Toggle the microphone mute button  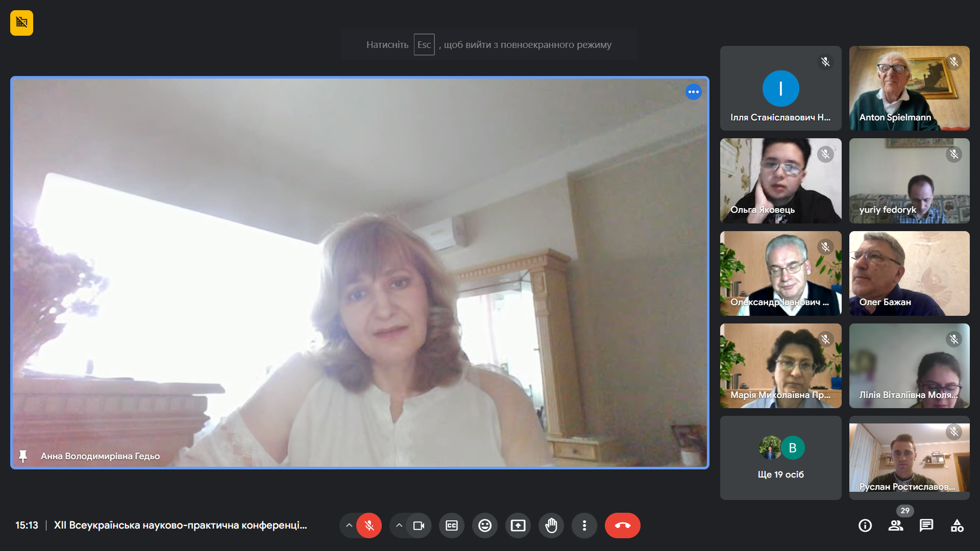369,525
